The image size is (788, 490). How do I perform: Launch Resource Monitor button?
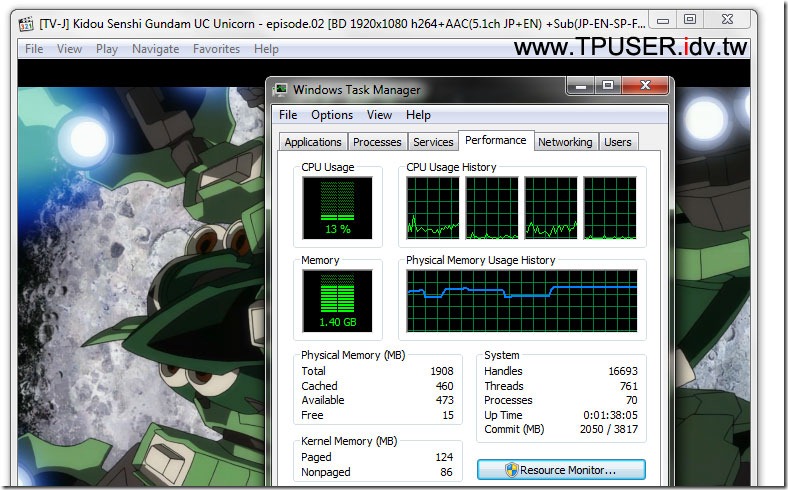pos(561,470)
